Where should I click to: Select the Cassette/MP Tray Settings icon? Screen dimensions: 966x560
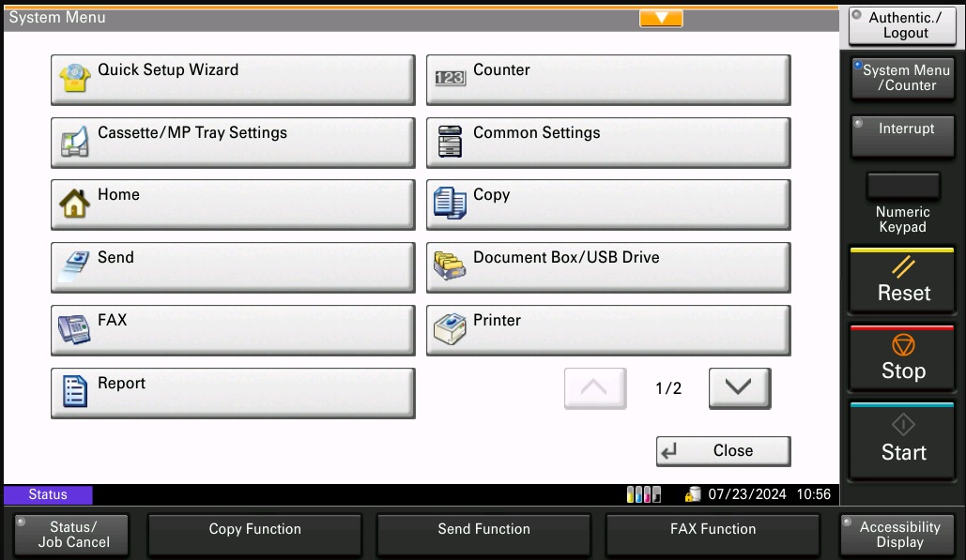(74, 141)
